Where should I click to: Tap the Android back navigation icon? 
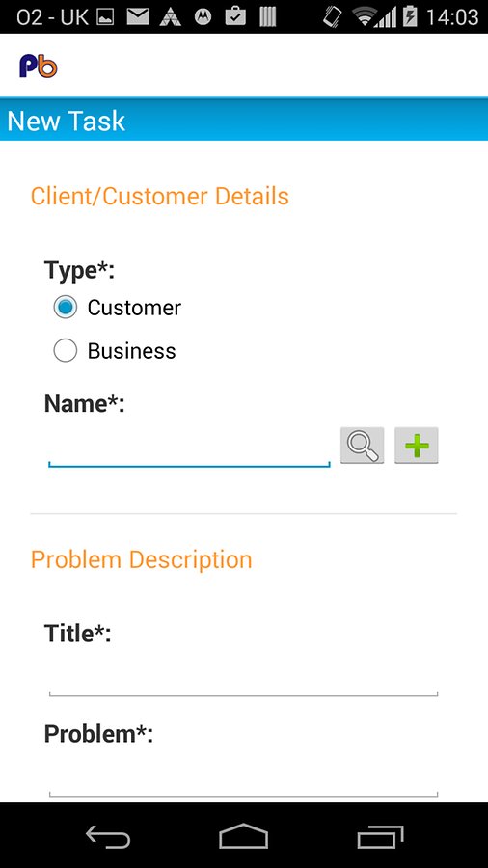108,835
